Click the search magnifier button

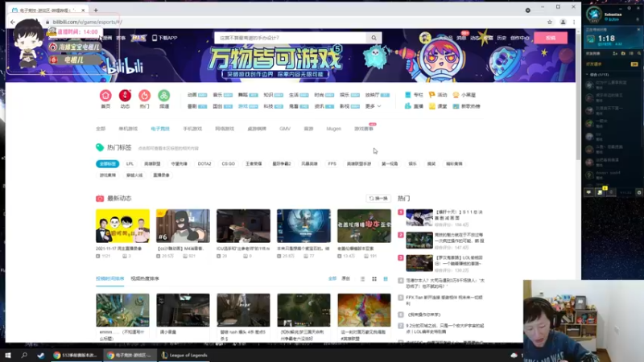coord(374,38)
